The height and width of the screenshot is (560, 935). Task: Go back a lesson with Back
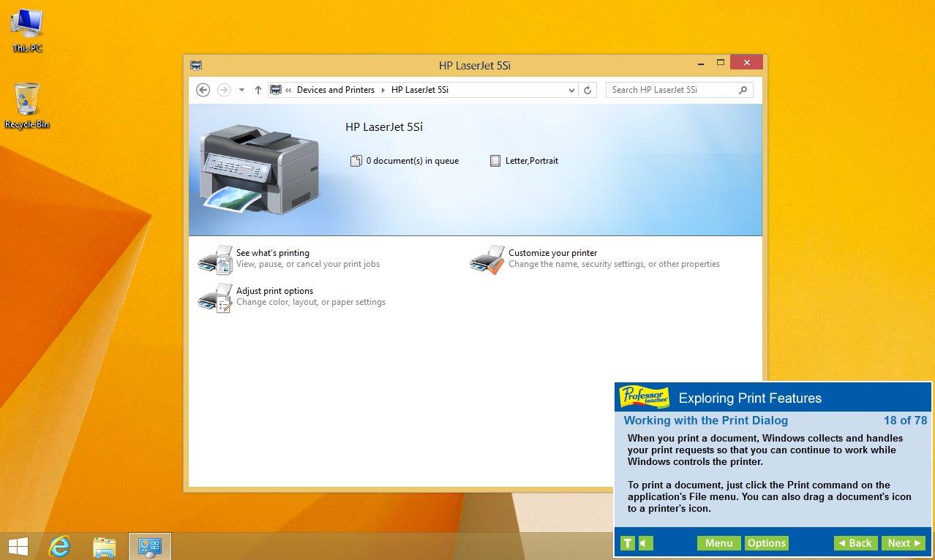click(855, 543)
